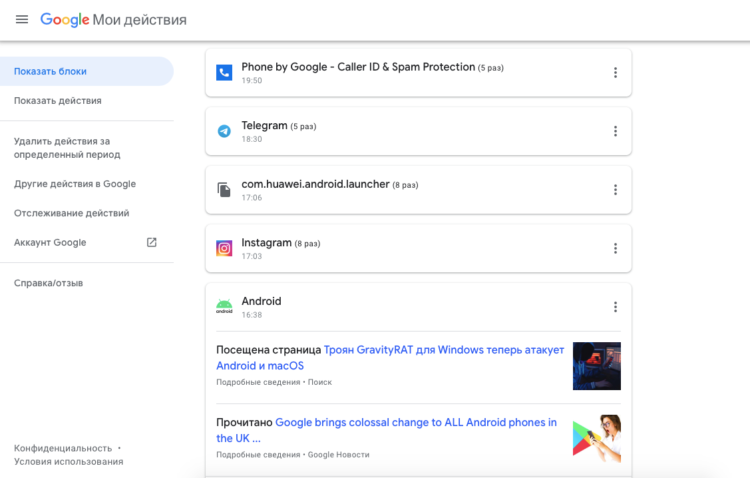This screenshot has width=750, height=478.
Task: Click the Android robot icon
Action: (x=224, y=306)
